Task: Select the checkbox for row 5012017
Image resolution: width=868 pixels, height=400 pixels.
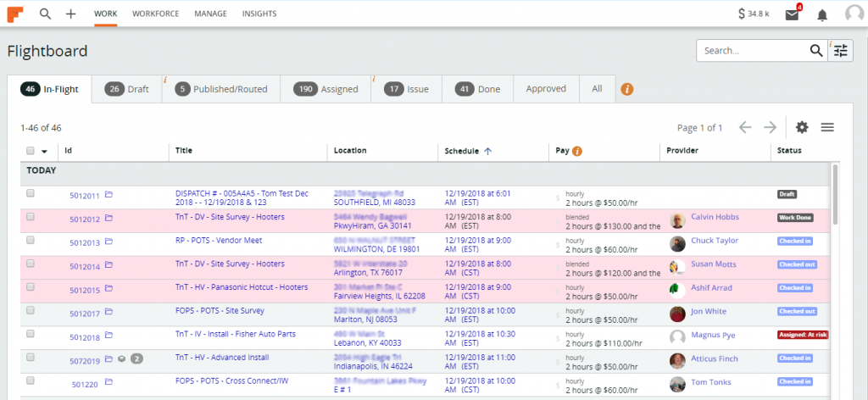Action: 31,310
